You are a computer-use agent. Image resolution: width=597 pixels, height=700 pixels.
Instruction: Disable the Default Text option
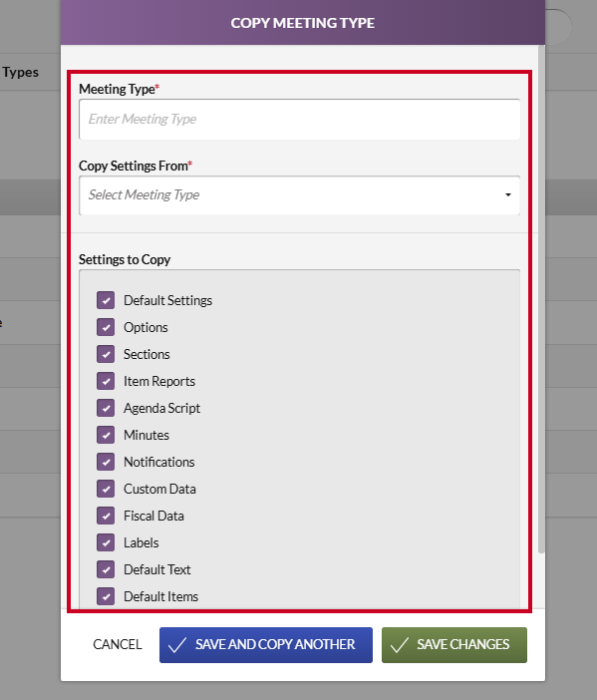tap(106, 569)
